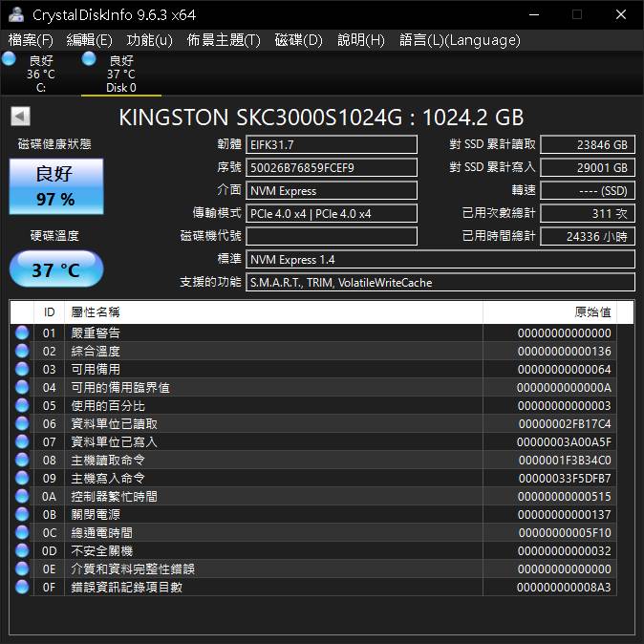Viewport: 644px width, 644px height.
Task: Click the 支援的功能 field with S.M.A.R.T., TRIM
Action: 440,282
